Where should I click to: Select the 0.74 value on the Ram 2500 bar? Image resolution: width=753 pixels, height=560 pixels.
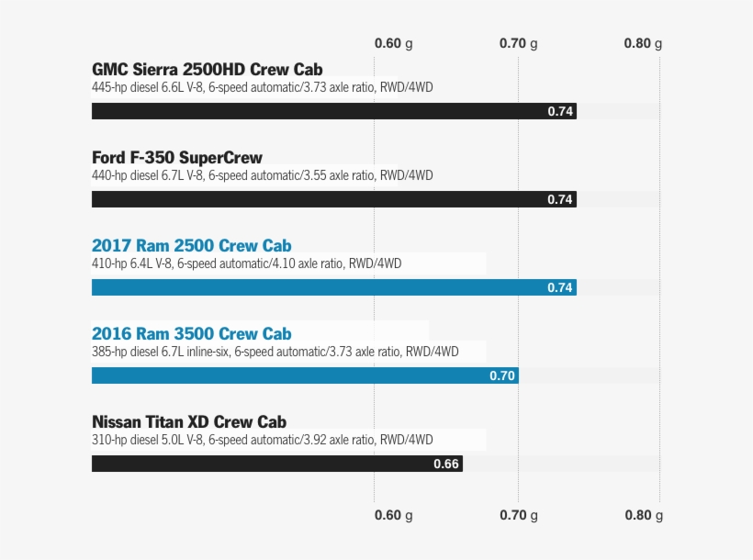coord(560,287)
